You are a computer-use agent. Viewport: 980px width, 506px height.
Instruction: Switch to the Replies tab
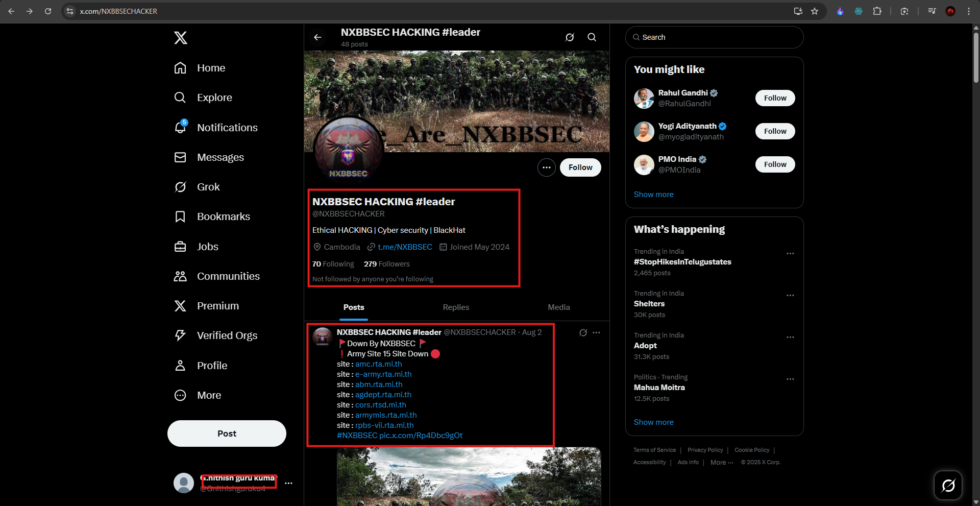tap(456, 307)
